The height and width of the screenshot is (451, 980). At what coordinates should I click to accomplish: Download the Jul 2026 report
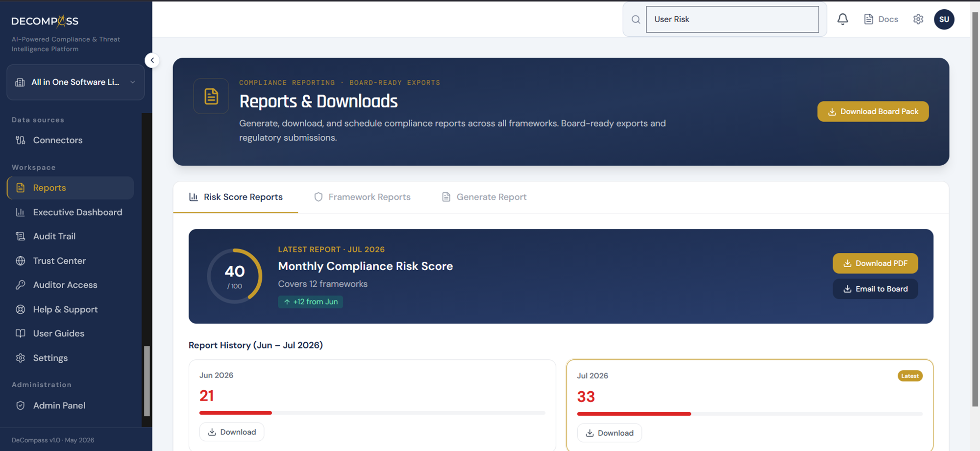(x=610, y=433)
